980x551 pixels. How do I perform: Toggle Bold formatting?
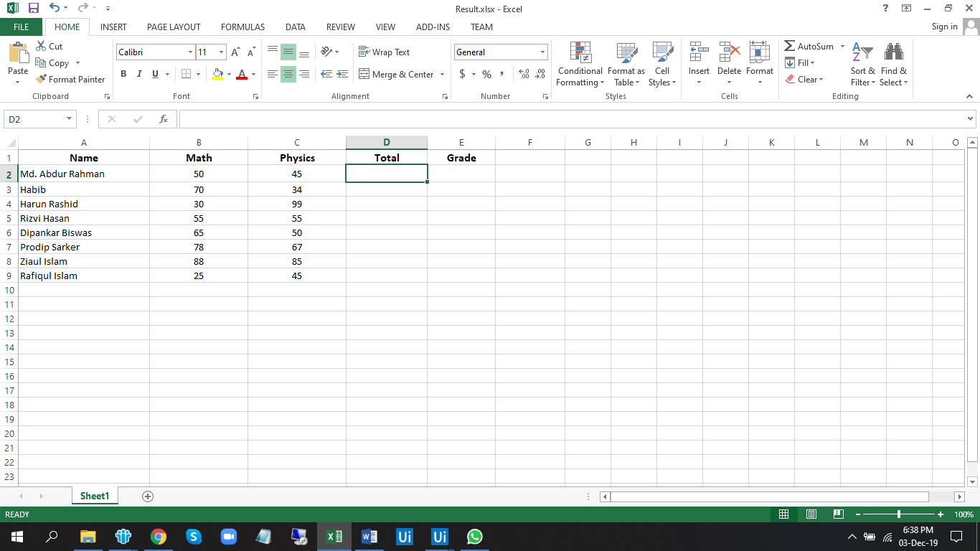(123, 74)
